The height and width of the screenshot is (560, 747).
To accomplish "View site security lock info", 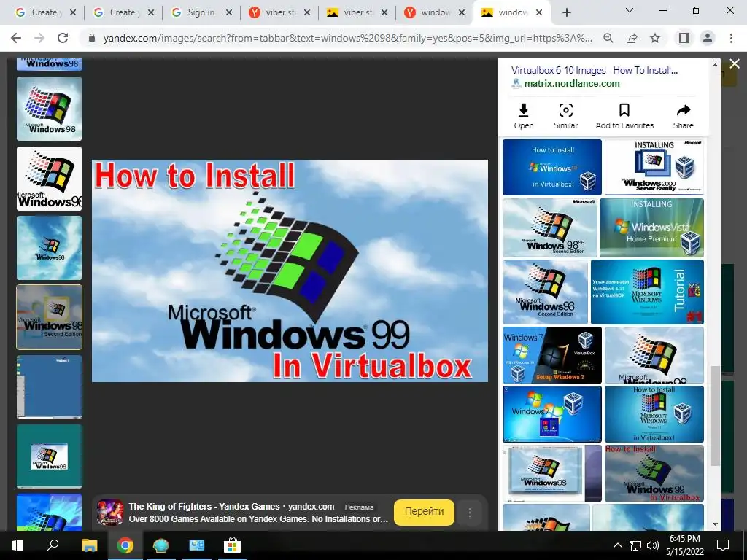I will pyautogui.click(x=93, y=38).
